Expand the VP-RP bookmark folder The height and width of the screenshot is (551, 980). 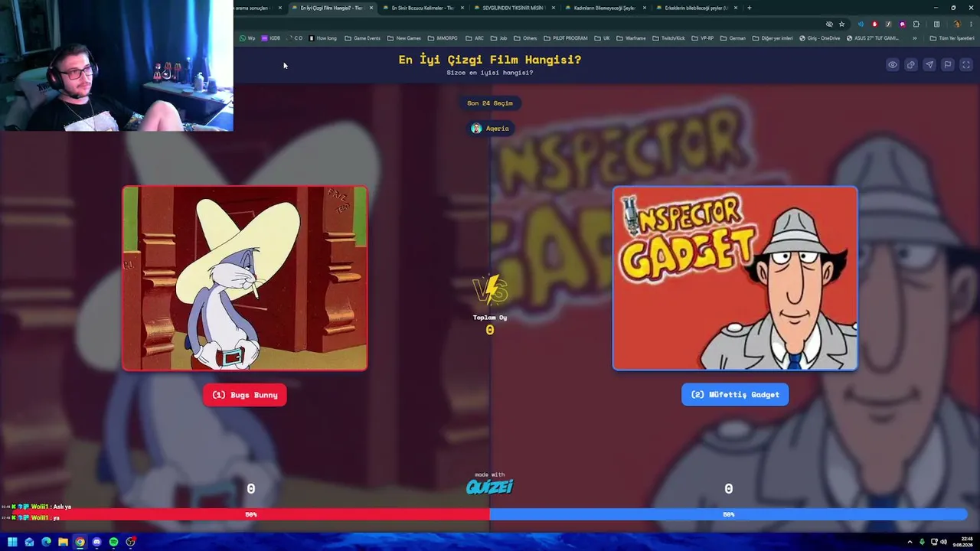[x=703, y=38]
